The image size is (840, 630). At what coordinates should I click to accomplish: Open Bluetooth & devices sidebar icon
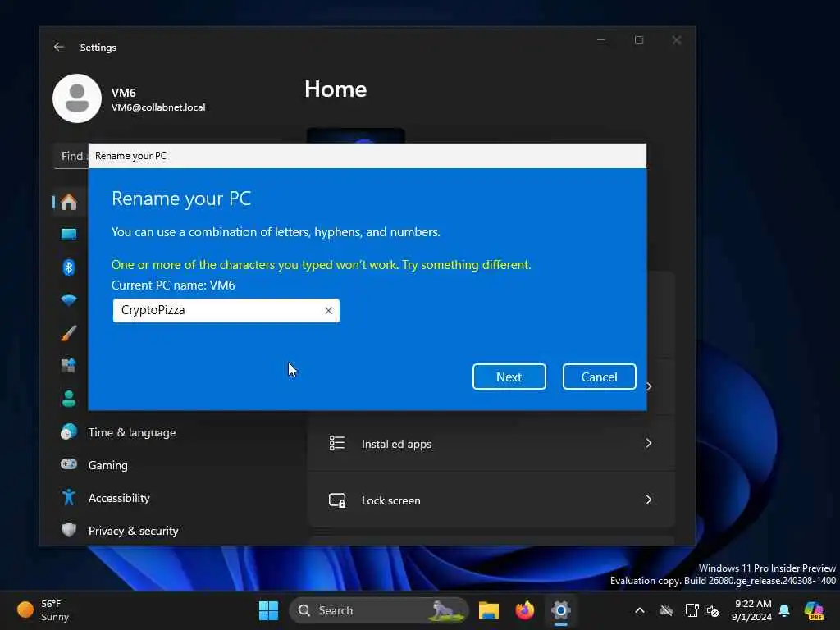(x=69, y=267)
